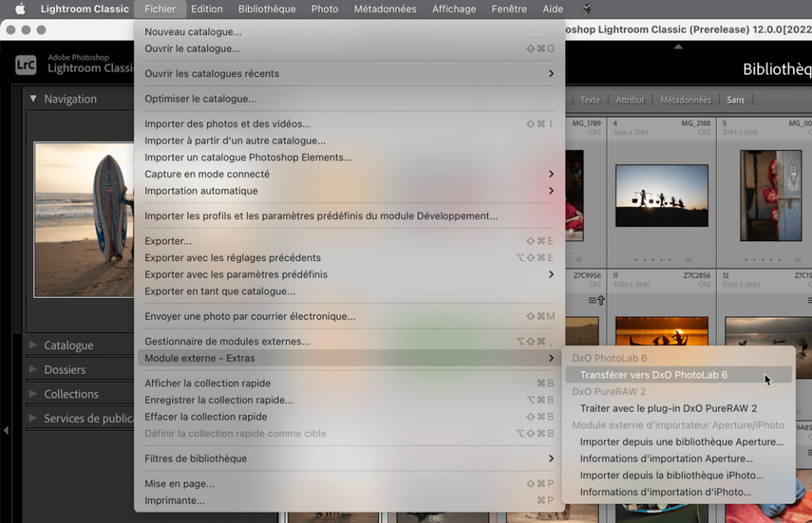
Task: Open the Edition menu
Action: pyautogui.click(x=207, y=9)
